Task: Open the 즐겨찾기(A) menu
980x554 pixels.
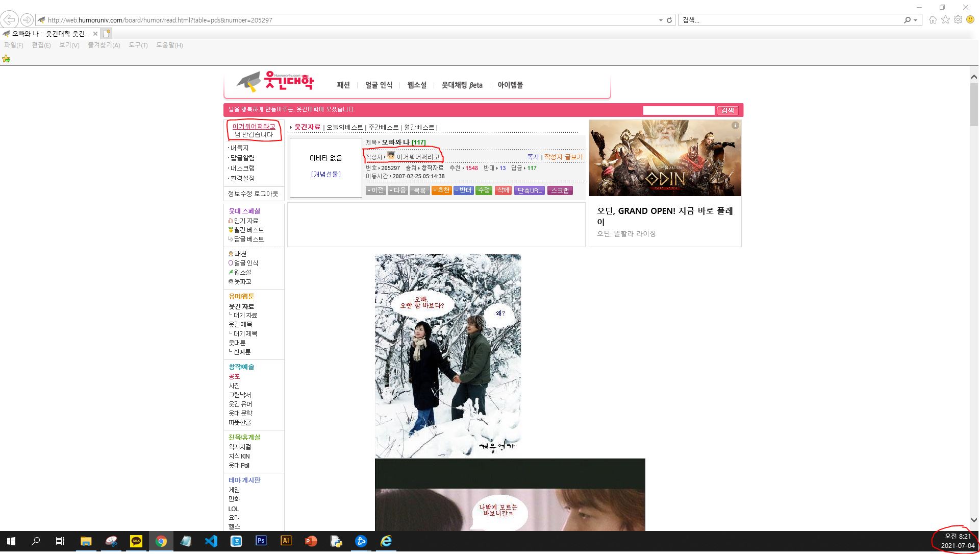Action: coord(104,45)
